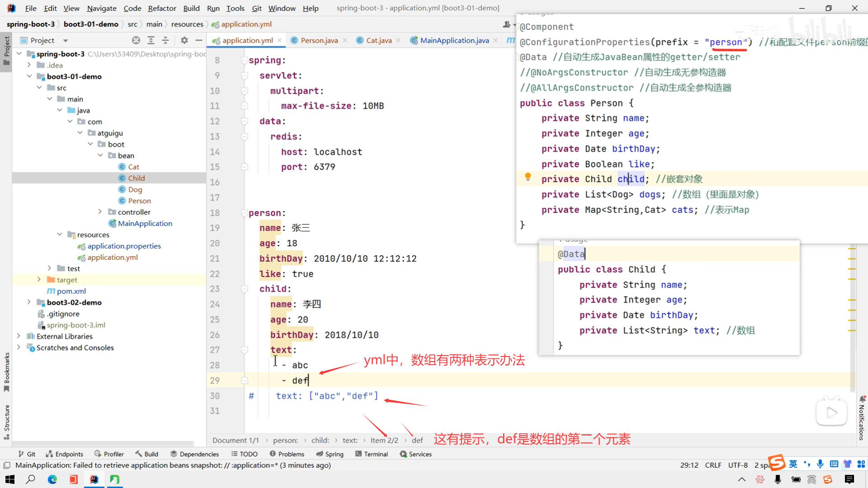The image size is (868, 488).
Task: Click the Collapse All icon in Project panel
Action: [x=165, y=40]
